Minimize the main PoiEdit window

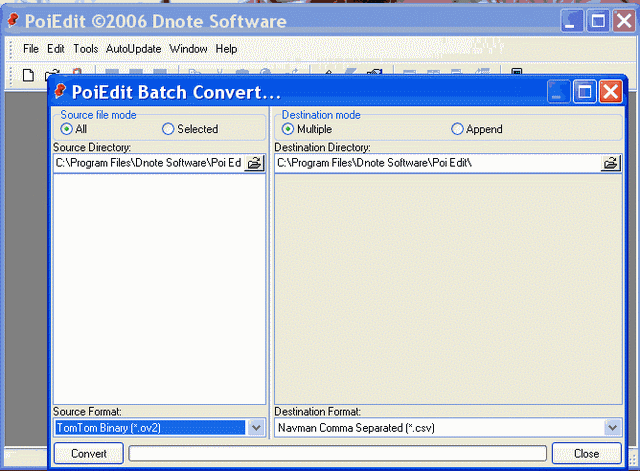coord(574,21)
